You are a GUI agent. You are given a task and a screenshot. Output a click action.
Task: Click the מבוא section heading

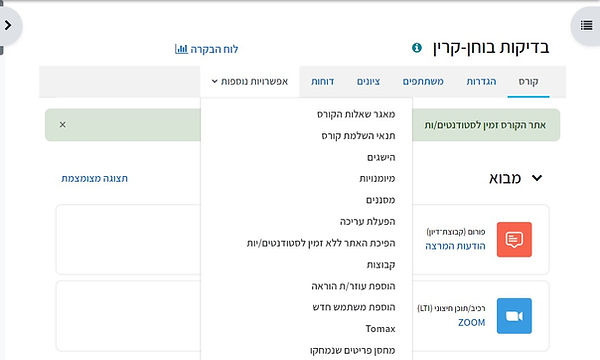(505, 178)
